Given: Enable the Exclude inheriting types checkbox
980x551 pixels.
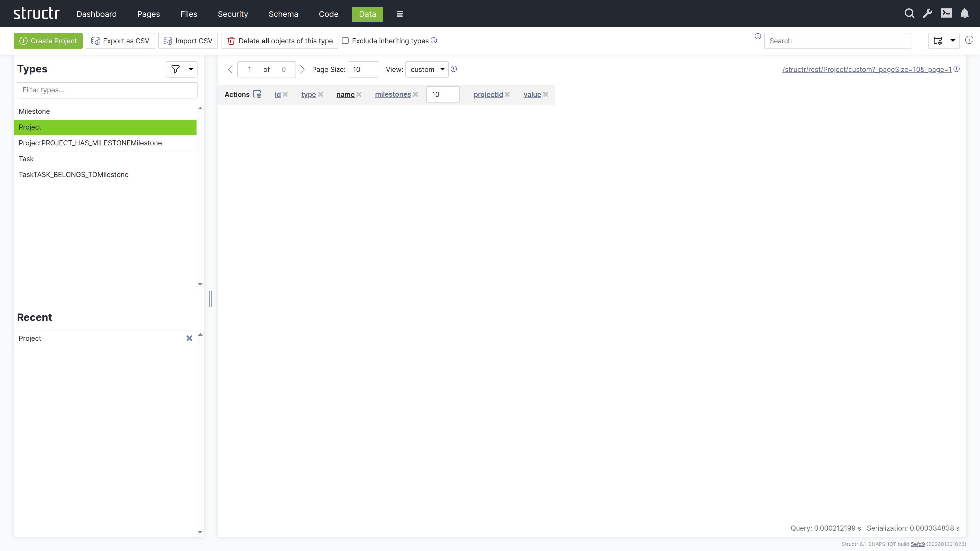Looking at the screenshot, I should point(346,40).
